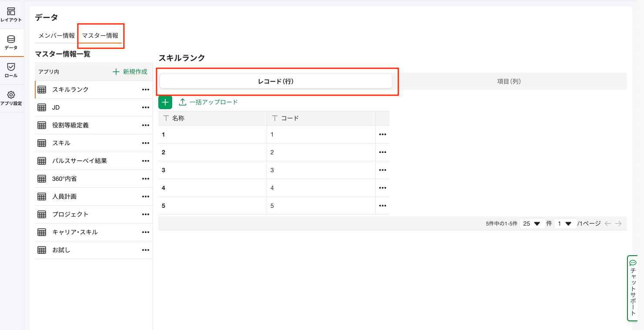Viewport: 644px width, 330px height.
Task: Open three-dot menu for JD table
Action: 145,107
